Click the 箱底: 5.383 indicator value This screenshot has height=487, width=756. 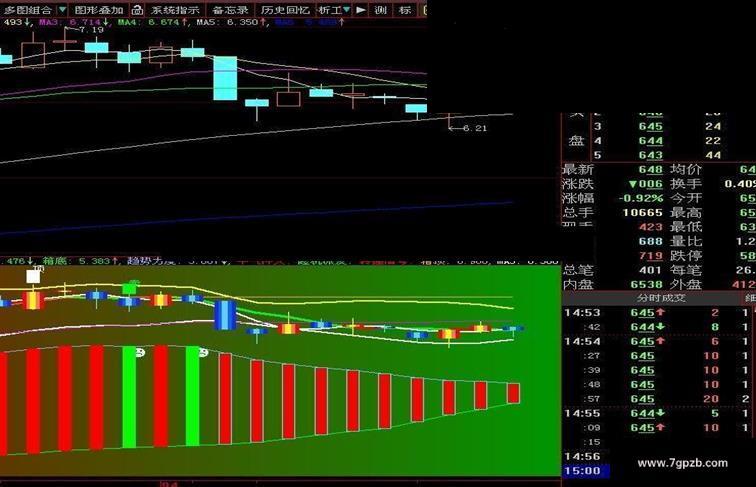tap(80, 261)
